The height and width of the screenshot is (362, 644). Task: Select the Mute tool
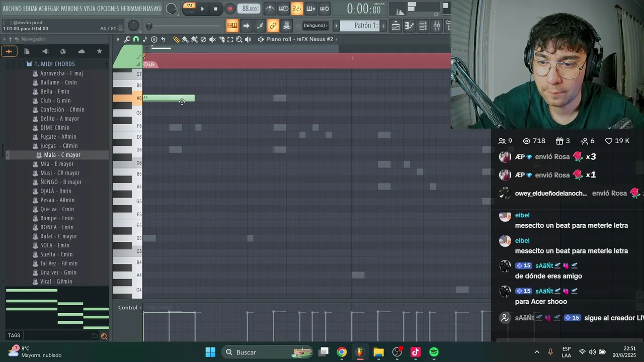pyautogui.click(x=212, y=39)
